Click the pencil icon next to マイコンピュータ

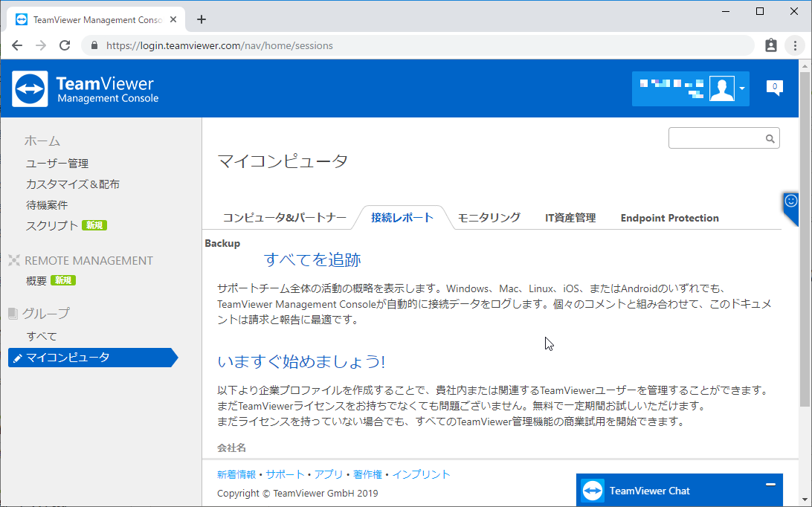19,358
